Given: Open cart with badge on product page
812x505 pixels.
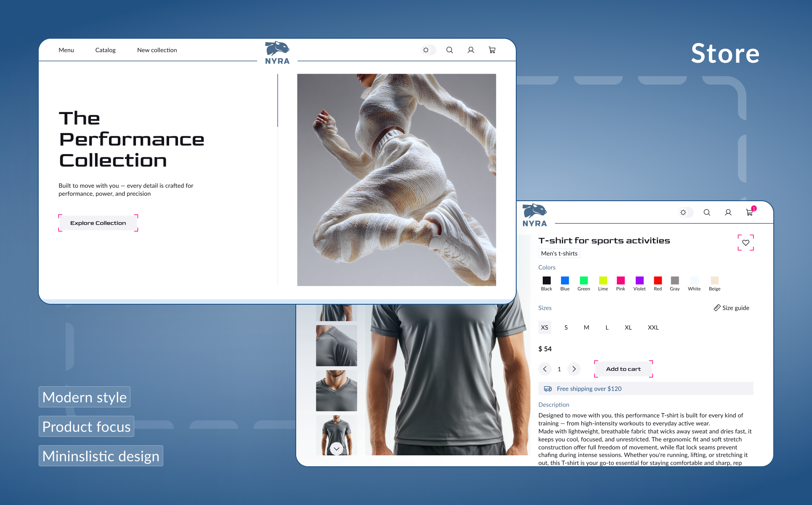Looking at the screenshot, I should point(749,213).
